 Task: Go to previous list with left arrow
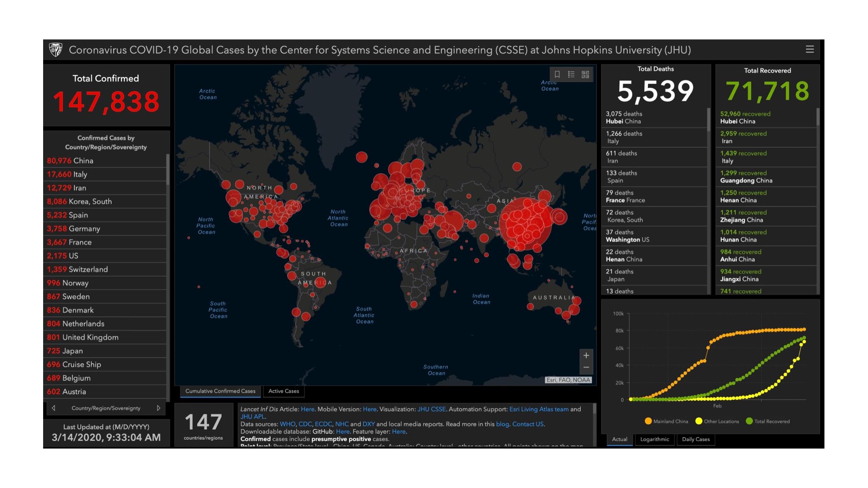53,408
